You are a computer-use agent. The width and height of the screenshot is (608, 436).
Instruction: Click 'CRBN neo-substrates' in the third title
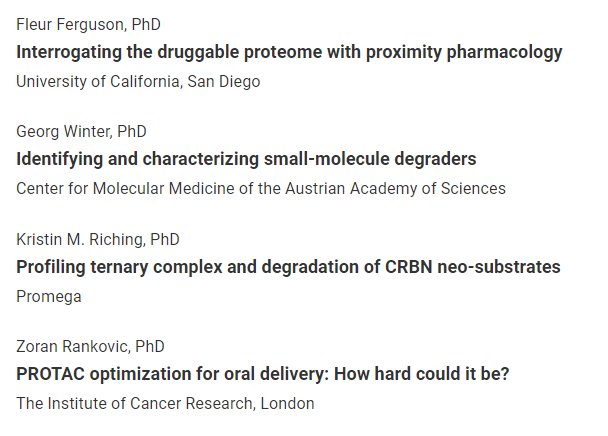pos(473,267)
